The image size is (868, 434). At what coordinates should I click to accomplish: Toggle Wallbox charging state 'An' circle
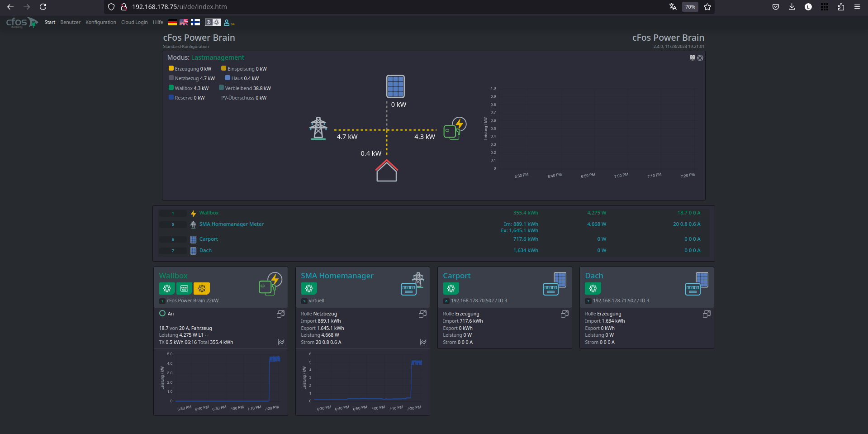click(162, 313)
